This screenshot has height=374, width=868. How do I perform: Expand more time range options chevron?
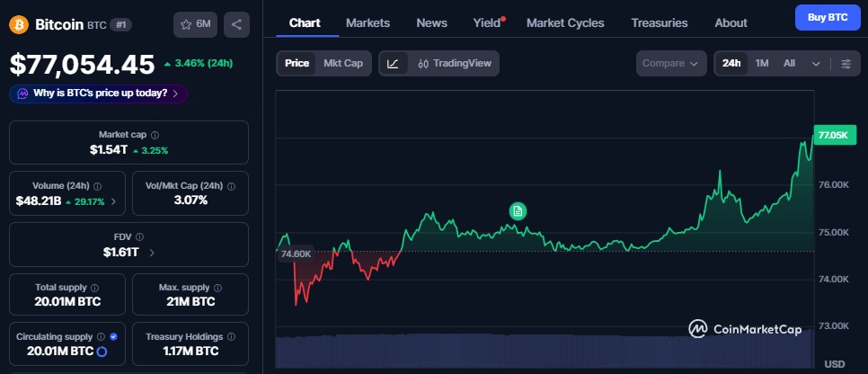pos(816,63)
